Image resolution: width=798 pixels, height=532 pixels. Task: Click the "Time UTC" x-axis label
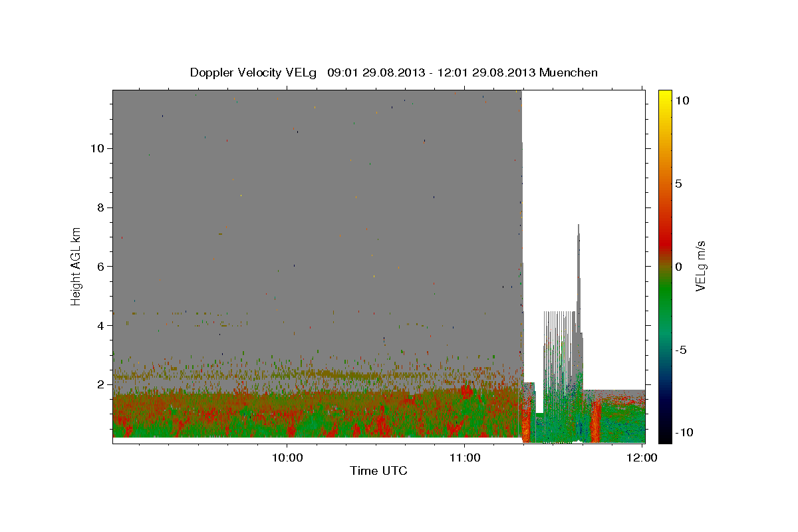tap(378, 471)
